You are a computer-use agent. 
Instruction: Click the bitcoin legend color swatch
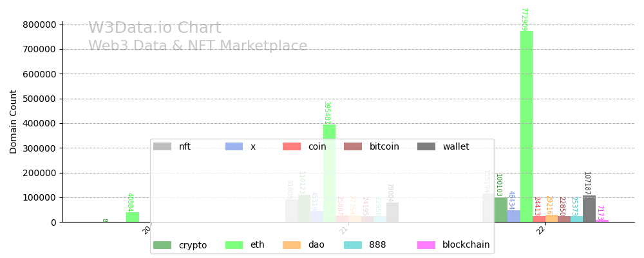[353, 146]
